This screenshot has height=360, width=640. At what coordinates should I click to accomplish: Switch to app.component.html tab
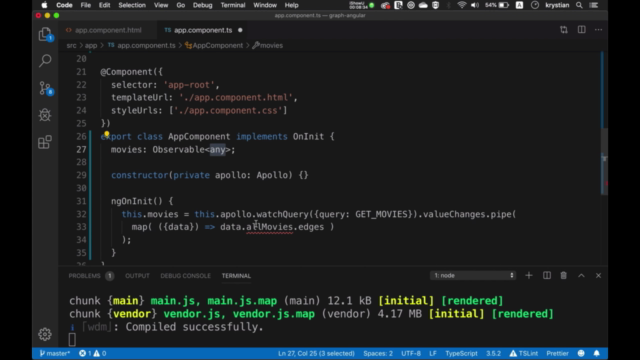(x=108, y=30)
